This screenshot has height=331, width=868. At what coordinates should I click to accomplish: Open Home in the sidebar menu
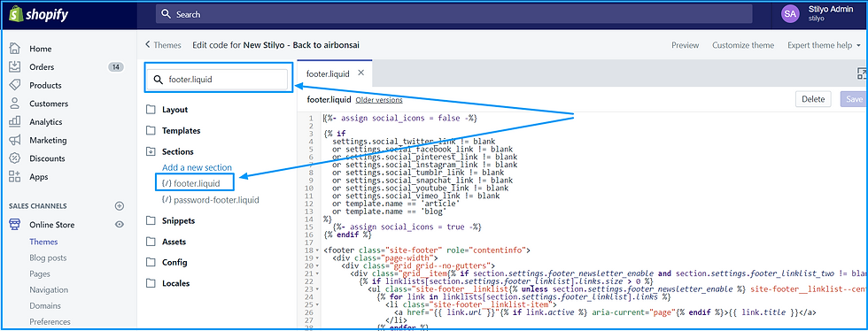click(41, 49)
